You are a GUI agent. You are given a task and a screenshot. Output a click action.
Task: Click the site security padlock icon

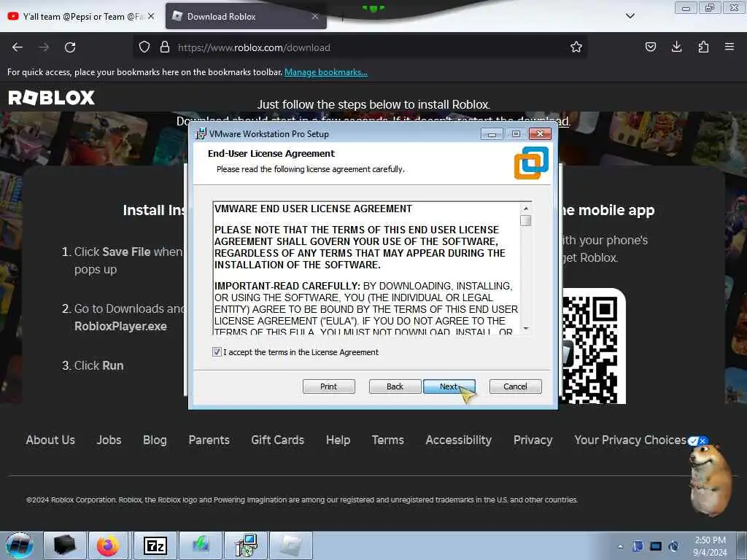165,47
